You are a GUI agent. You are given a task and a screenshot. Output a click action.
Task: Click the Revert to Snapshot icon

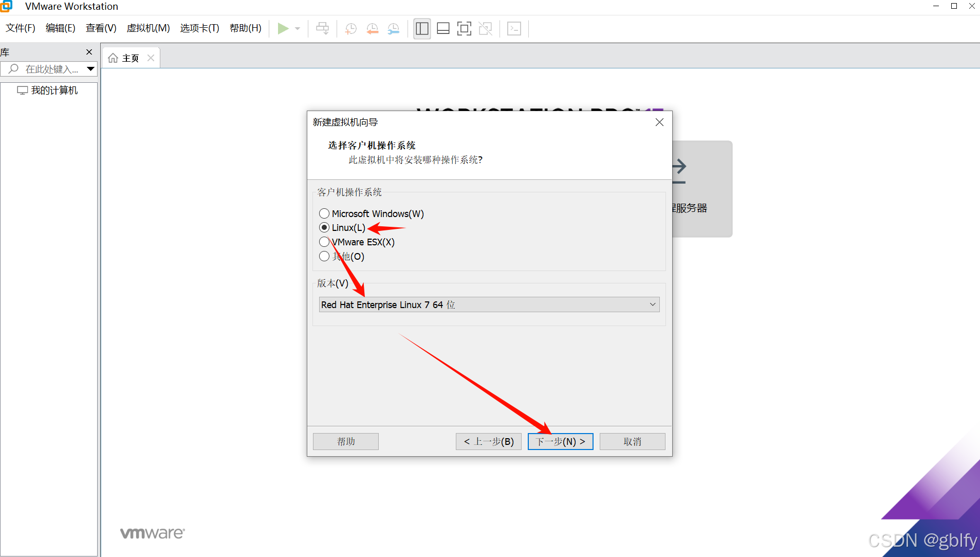click(x=373, y=28)
